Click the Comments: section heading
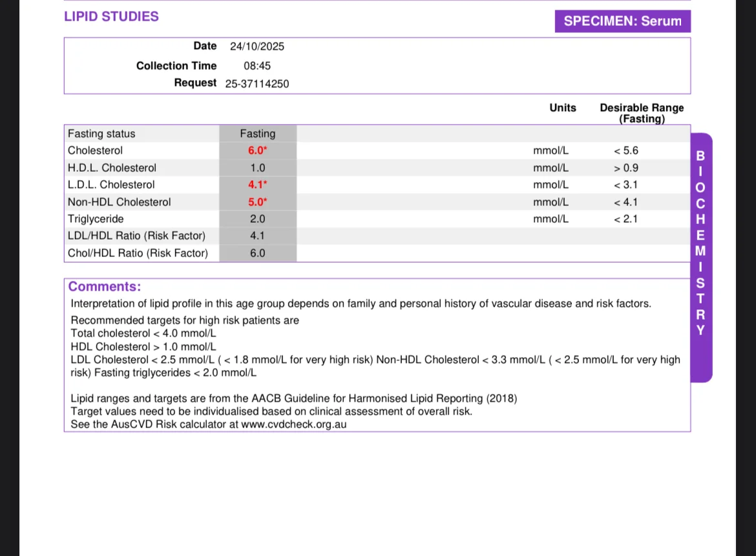 [105, 286]
